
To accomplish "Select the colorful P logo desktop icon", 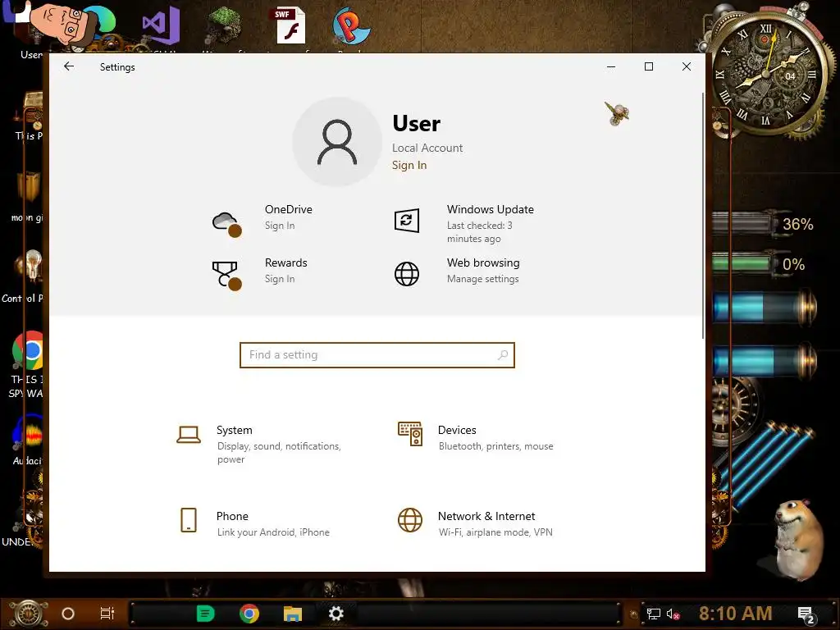I will [351, 25].
